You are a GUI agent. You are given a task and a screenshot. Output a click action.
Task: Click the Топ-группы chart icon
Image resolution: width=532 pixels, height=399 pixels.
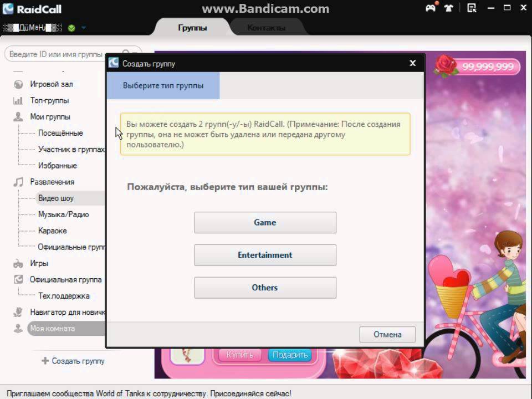[x=18, y=100]
